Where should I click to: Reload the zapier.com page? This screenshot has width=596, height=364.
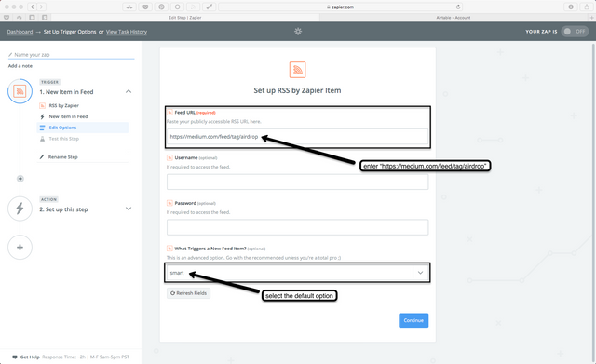click(458, 7)
